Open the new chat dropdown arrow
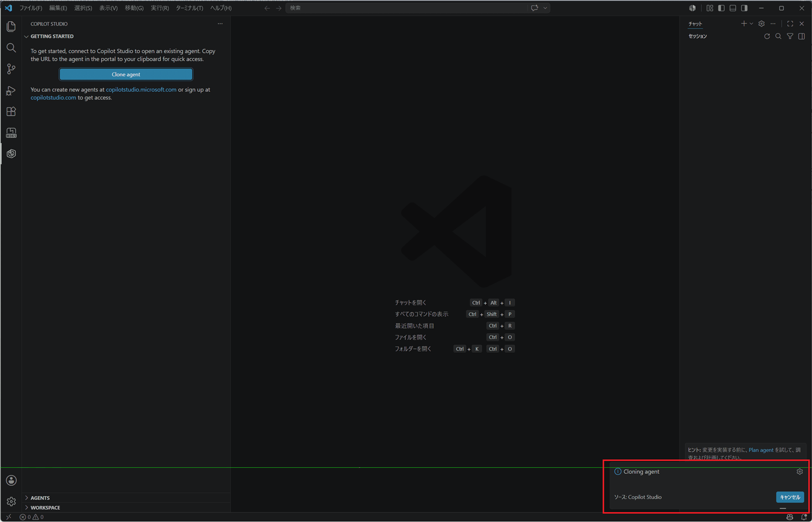The width and height of the screenshot is (812, 522). coord(751,24)
